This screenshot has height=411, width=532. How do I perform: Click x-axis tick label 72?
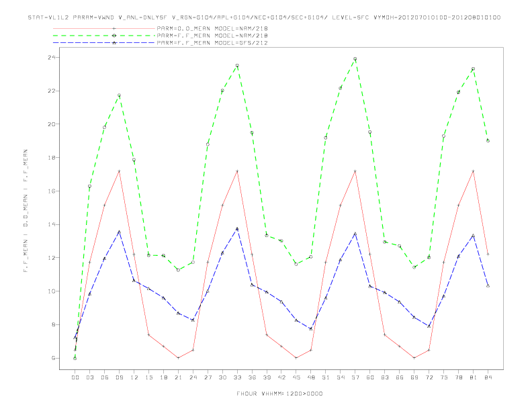click(429, 377)
